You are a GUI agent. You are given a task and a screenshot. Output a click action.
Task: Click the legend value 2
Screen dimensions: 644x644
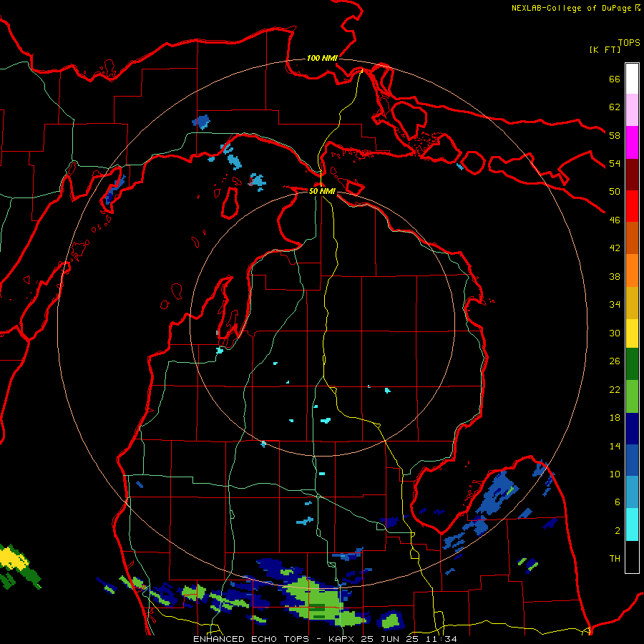coord(617,531)
